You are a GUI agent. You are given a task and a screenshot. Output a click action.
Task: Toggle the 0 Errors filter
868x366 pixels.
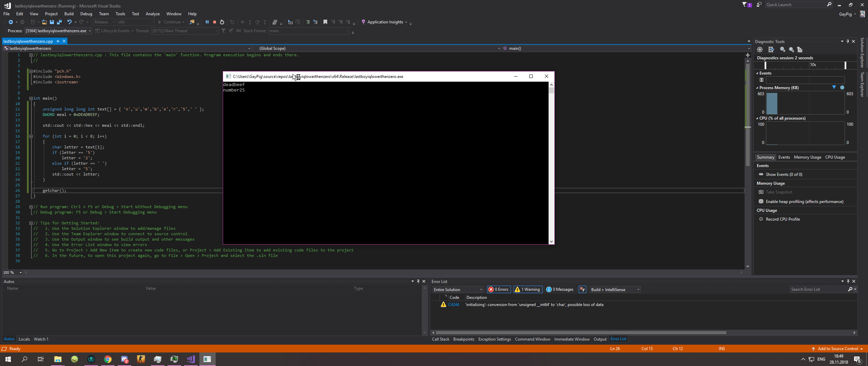pyautogui.click(x=499, y=289)
